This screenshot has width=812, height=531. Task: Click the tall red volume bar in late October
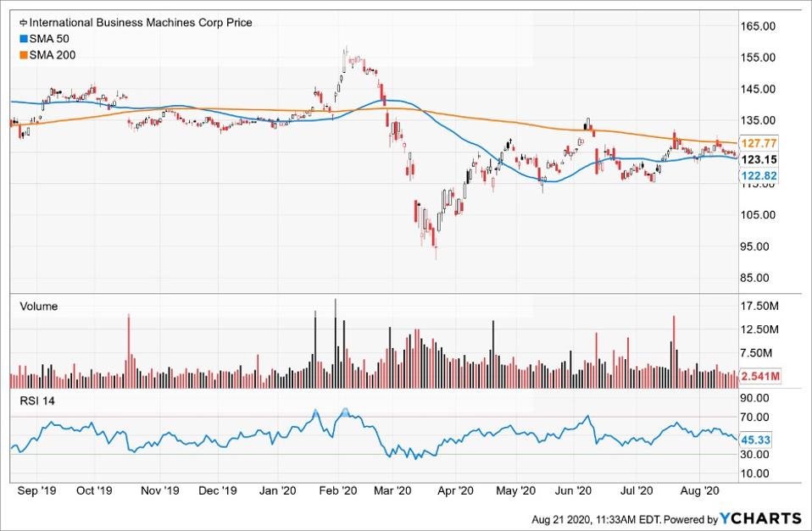(129, 351)
